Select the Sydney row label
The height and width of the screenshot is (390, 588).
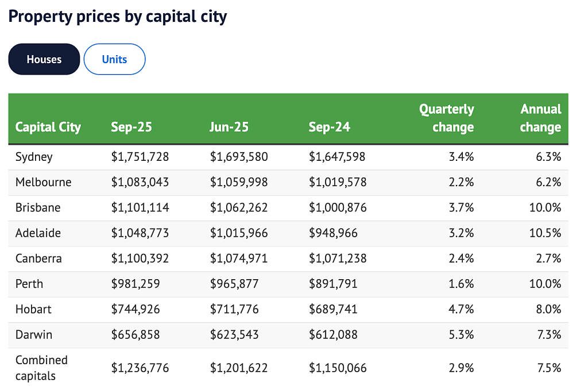tap(34, 157)
